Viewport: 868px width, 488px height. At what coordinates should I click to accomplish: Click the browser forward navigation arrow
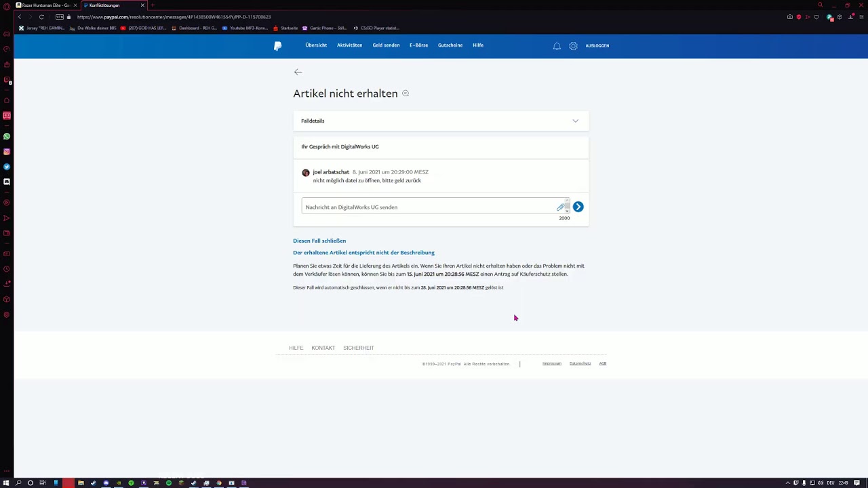pos(30,17)
